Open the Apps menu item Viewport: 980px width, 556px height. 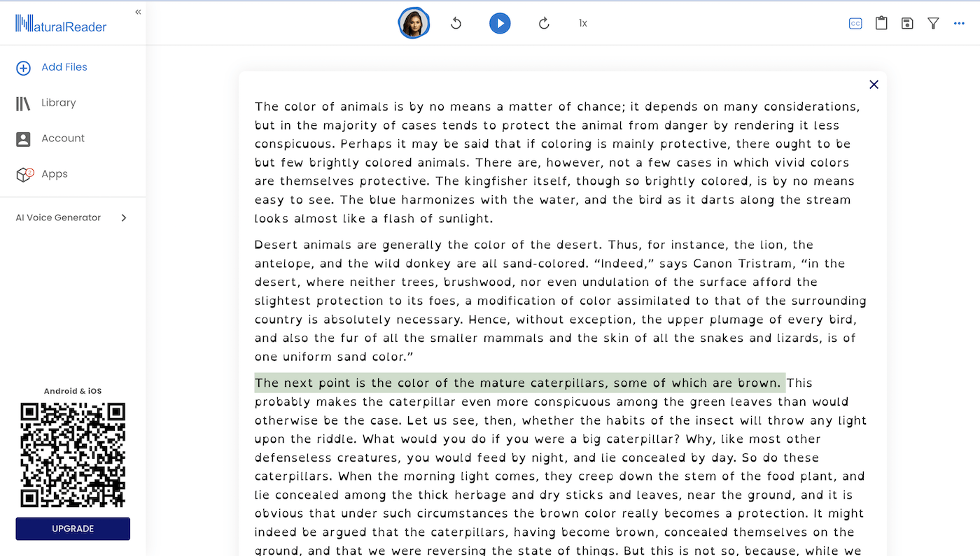[x=54, y=174]
